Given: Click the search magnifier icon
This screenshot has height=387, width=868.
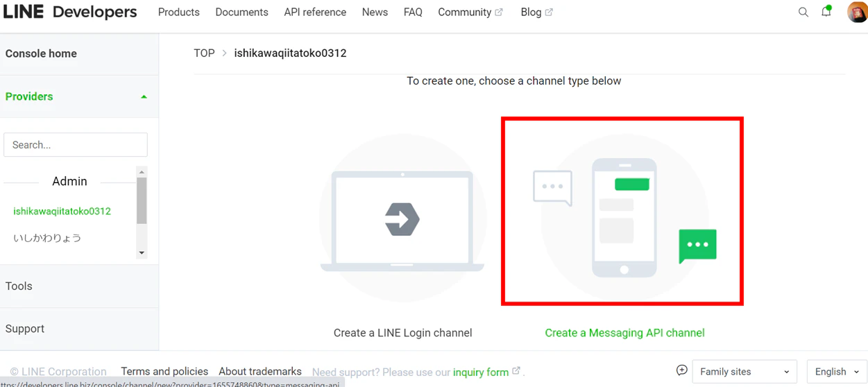Looking at the screenshot, I should pos(803,12).
